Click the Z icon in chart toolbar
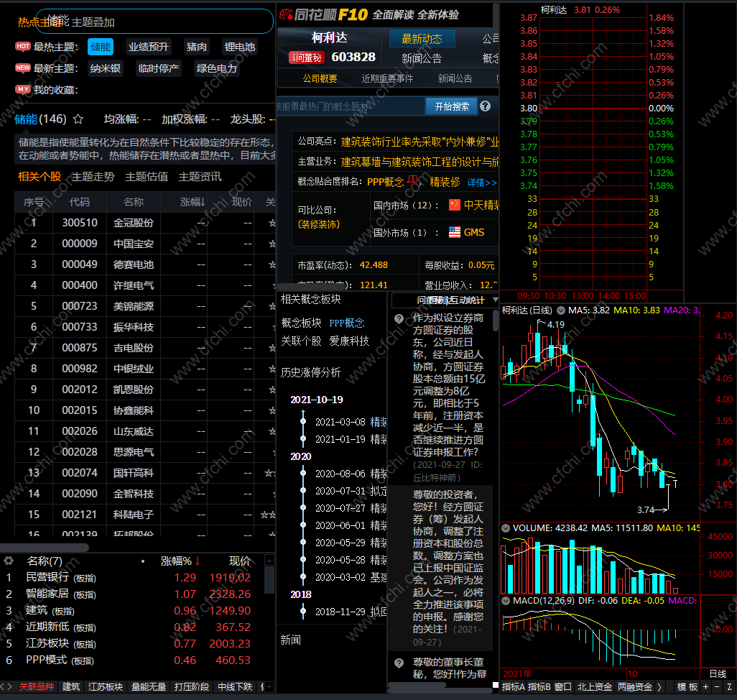This screenshot has height=700, width=737. click(729, 687)
